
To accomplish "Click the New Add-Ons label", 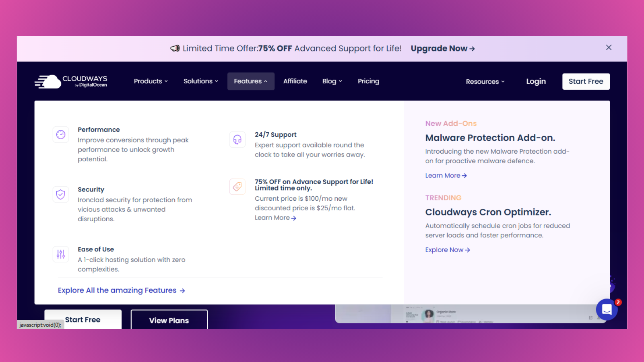I will (x=451, y=123).
